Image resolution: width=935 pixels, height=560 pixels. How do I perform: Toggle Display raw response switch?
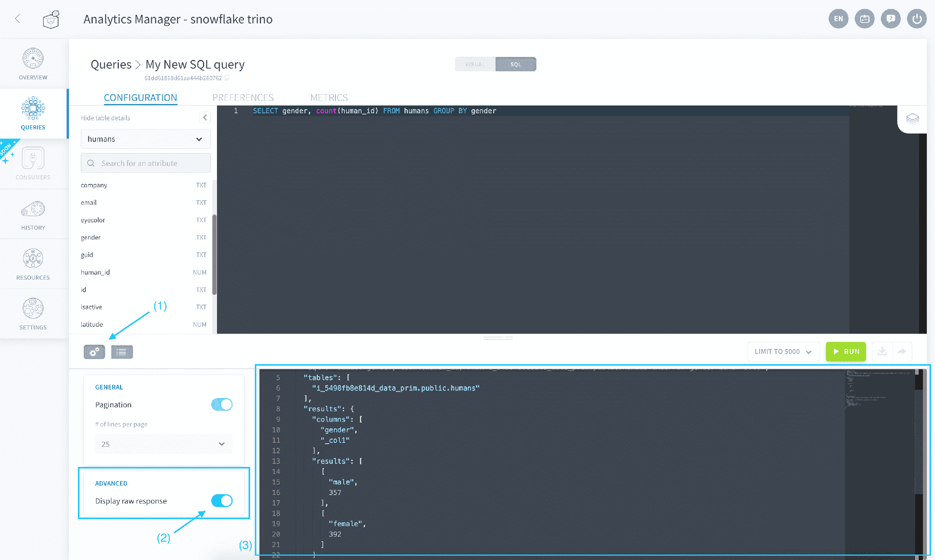(x=222, y=501)
